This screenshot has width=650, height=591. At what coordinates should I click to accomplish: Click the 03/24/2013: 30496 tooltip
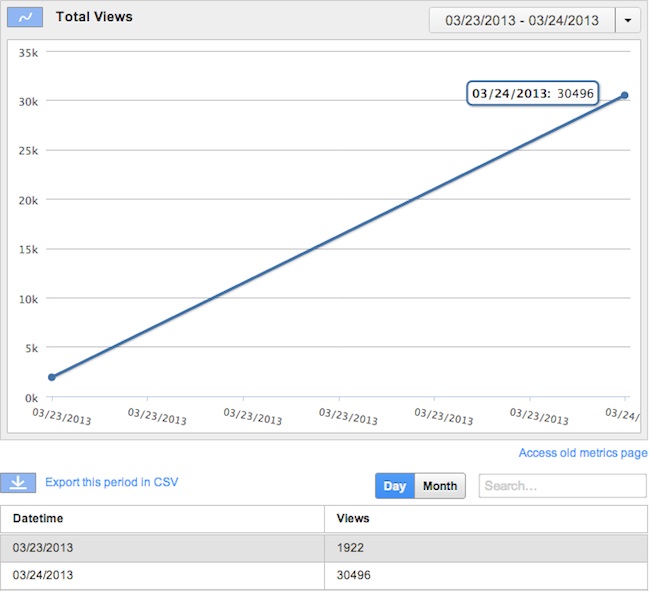tap(533, 93)
